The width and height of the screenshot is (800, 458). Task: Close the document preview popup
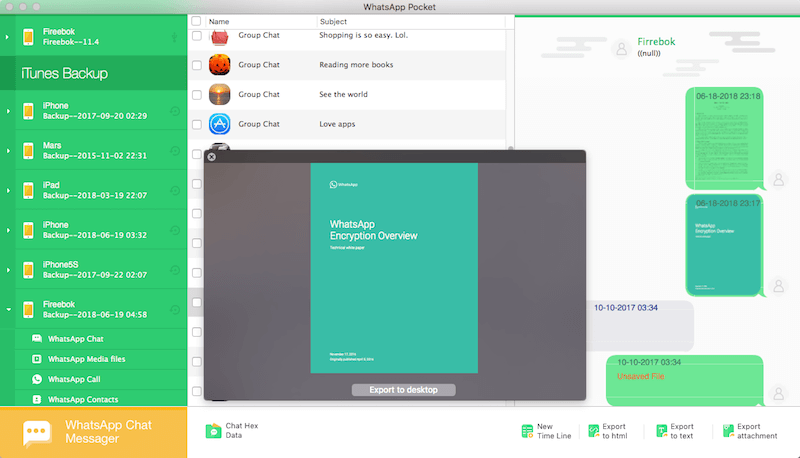(211, 157)
